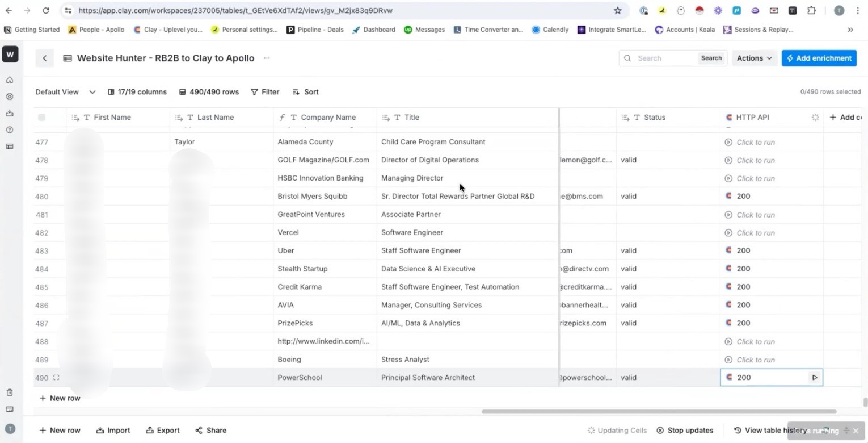The image size is (868, 443).
Task: Expand row 490 with expand icon
Action: pyautogui.click(x=56, y=378)
